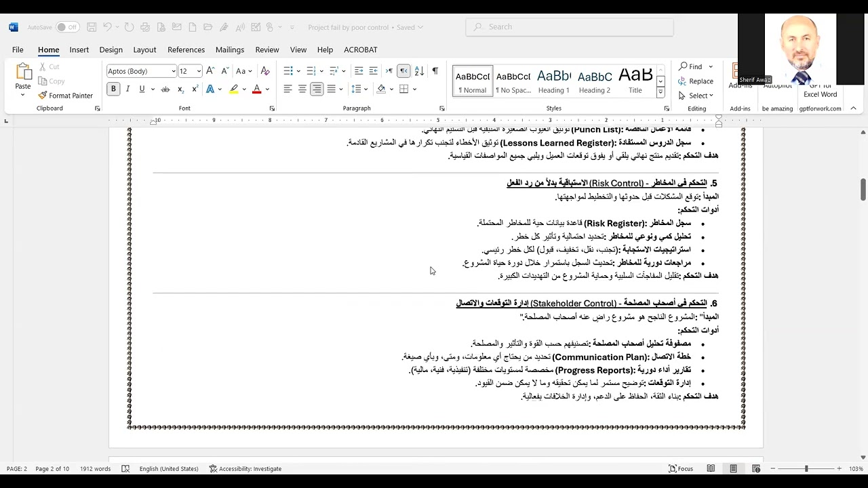
Task: Clear all formatting icon
Action: [265, 71]
